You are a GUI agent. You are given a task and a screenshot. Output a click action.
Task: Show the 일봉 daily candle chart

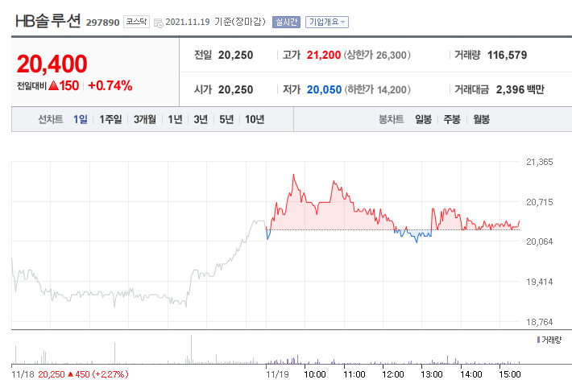[424, 119]
